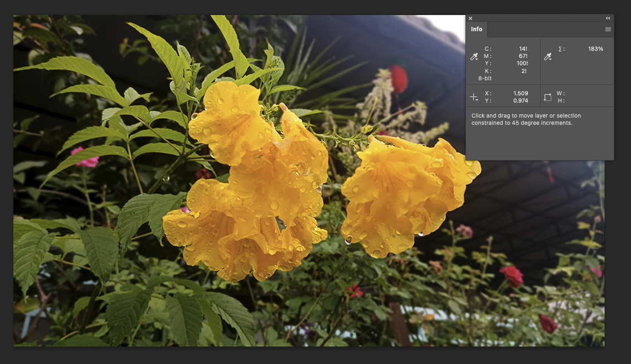Click the pink flower on the left

[x=85, y=158]
